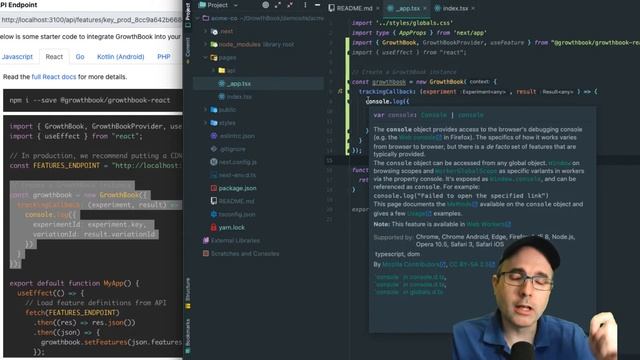Screen dimensions: 640x360
Task: Open the Project panel options menu
Action: click(x=305, y=5)
